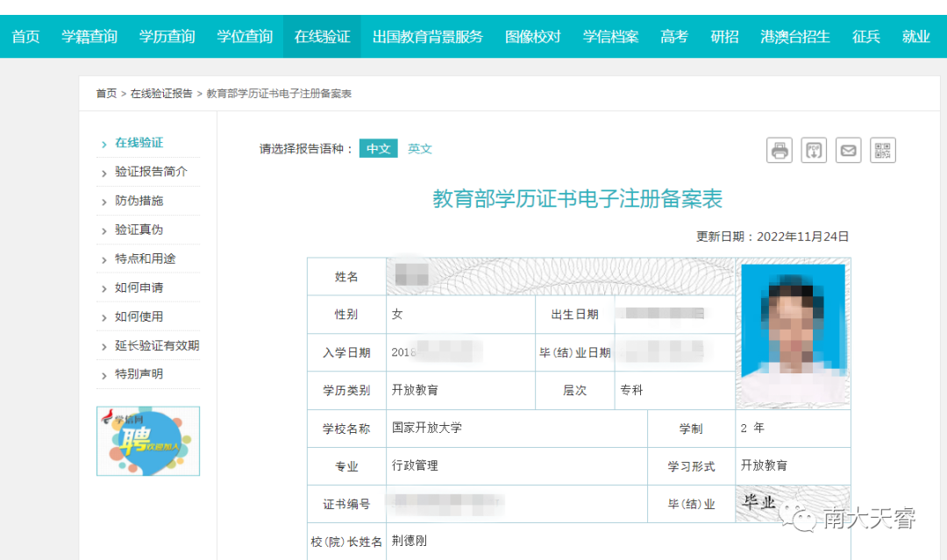
Task: Click the chevron beside 特别声明
Action: [103, 375]
